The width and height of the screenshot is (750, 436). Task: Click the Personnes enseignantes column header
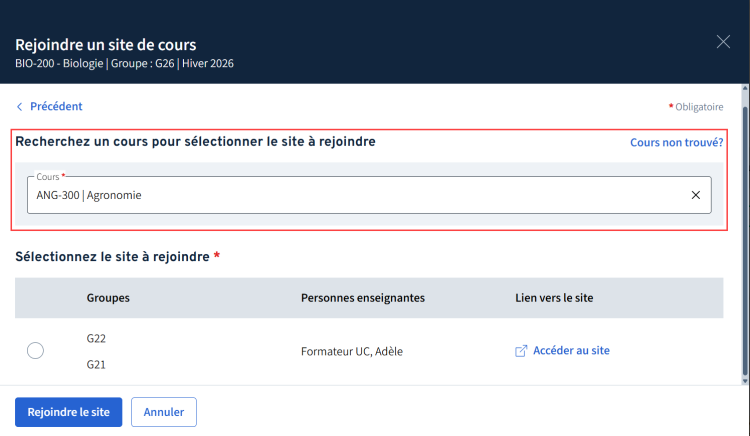click(363, 298)
